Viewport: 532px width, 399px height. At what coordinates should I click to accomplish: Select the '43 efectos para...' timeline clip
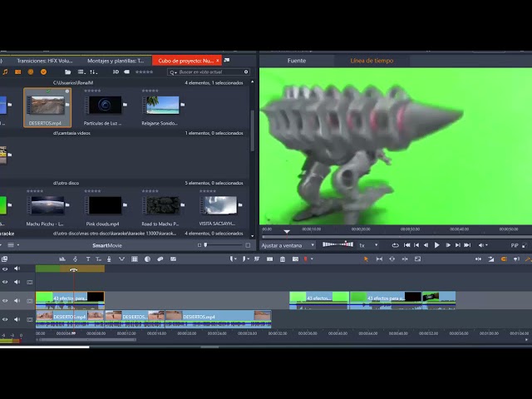[x=70, y=300]
